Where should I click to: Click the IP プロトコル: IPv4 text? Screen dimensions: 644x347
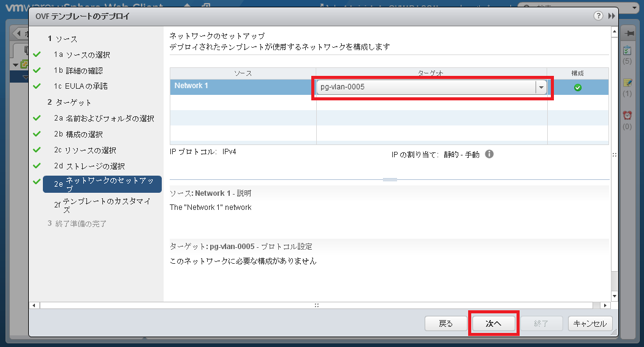pos(203,152)
